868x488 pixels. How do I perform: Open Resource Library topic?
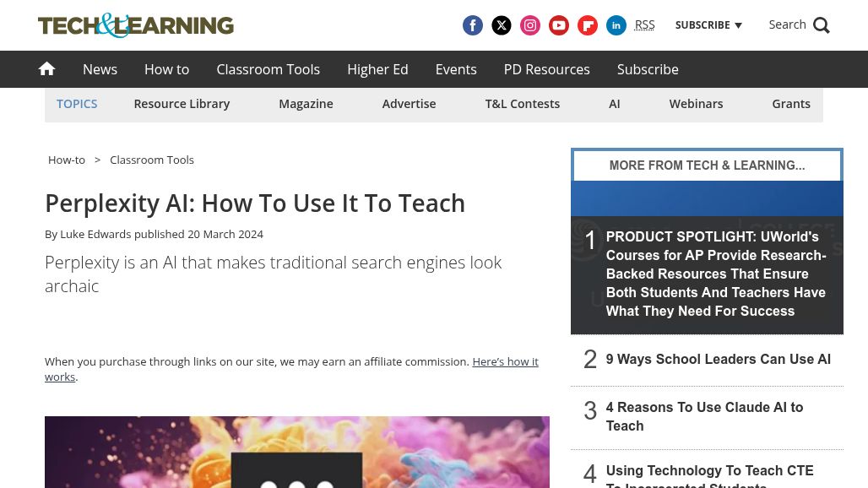click(x=182, y=104)
